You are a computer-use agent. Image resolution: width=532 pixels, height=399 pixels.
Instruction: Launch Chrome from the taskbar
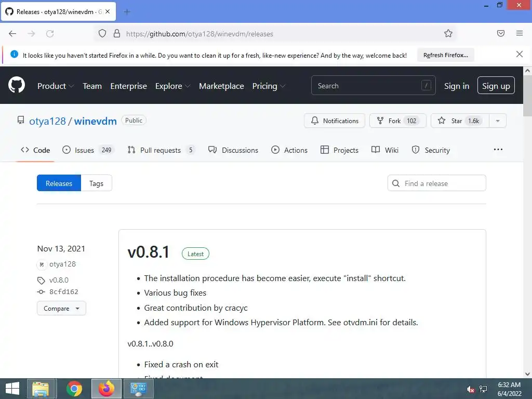point(74,389)
